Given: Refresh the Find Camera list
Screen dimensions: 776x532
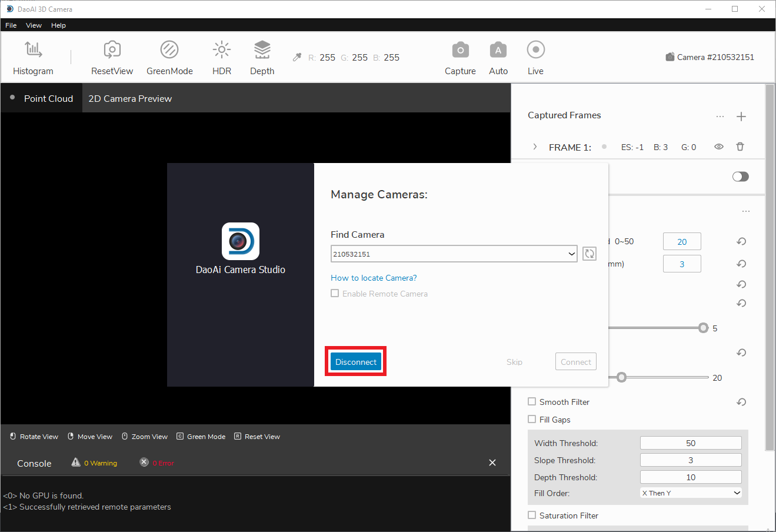Looking at the screenshot, I should [589, 254].
